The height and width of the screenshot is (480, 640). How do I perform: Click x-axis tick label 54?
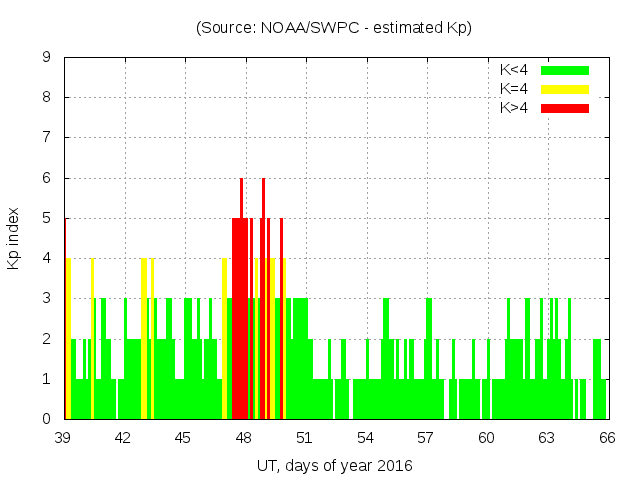365,438
